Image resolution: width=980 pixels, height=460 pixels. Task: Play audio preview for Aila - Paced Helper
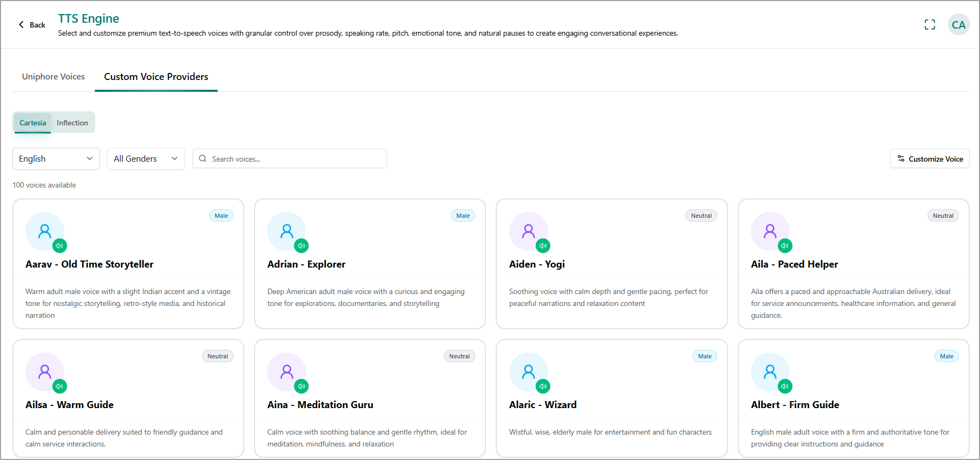[x=785, y=246]
